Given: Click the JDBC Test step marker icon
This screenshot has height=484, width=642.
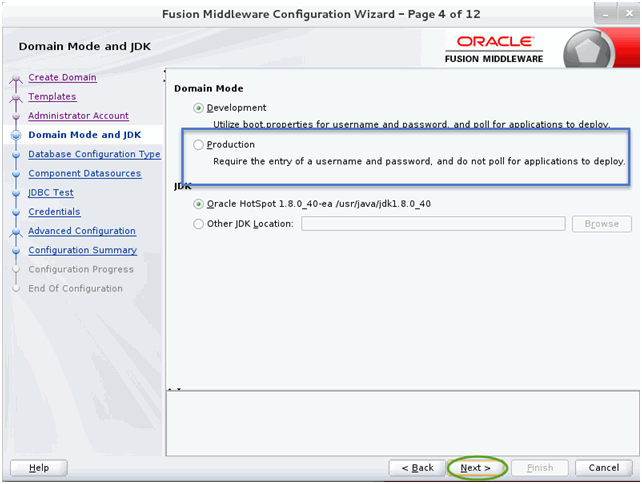Looking at the screenshot, I should [x=16, y=193].
